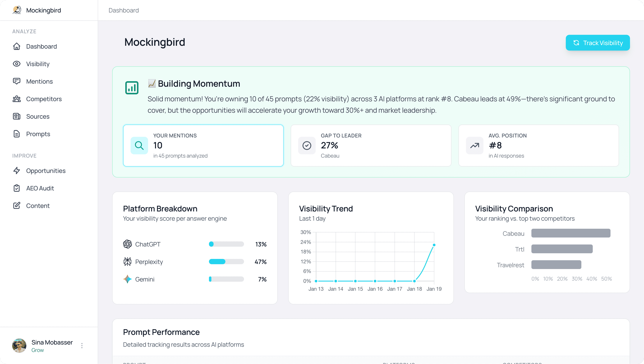Viewport: 644px width, 364px height.
Task: Click the Opportunities lightning bolt icon
Action: coord(16,171)
